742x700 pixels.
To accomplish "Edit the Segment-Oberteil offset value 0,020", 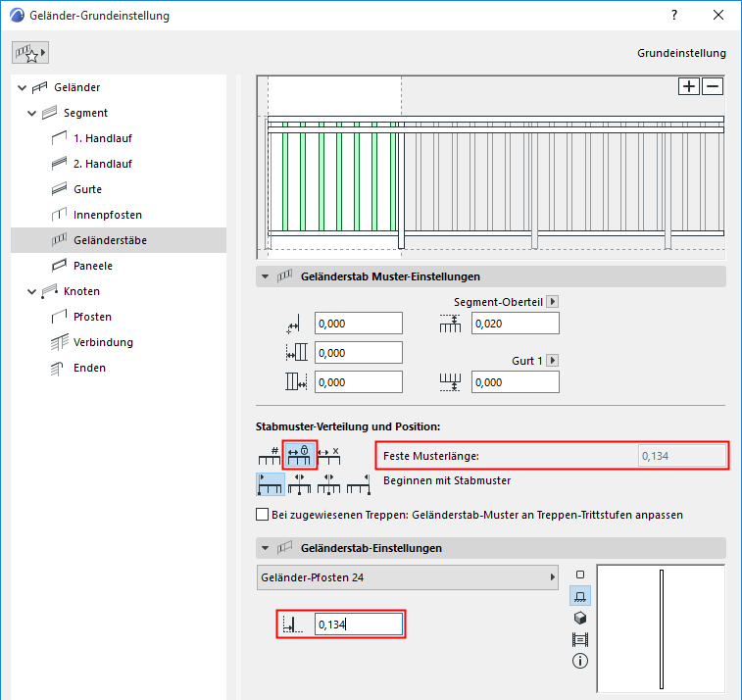I will pos(516,324).
